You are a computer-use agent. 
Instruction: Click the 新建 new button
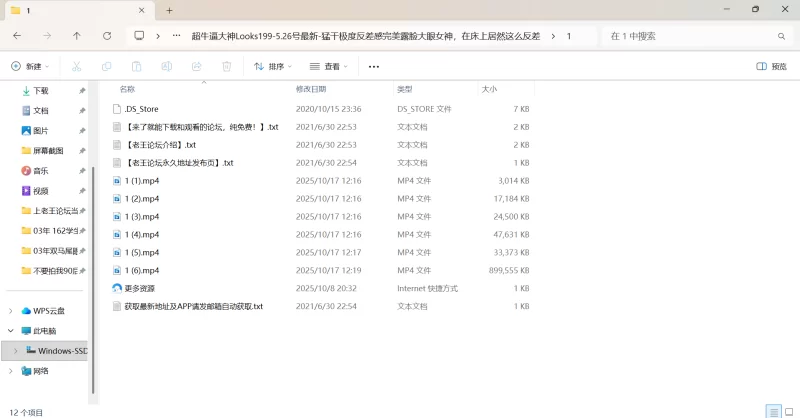click(x=30, y=66)
